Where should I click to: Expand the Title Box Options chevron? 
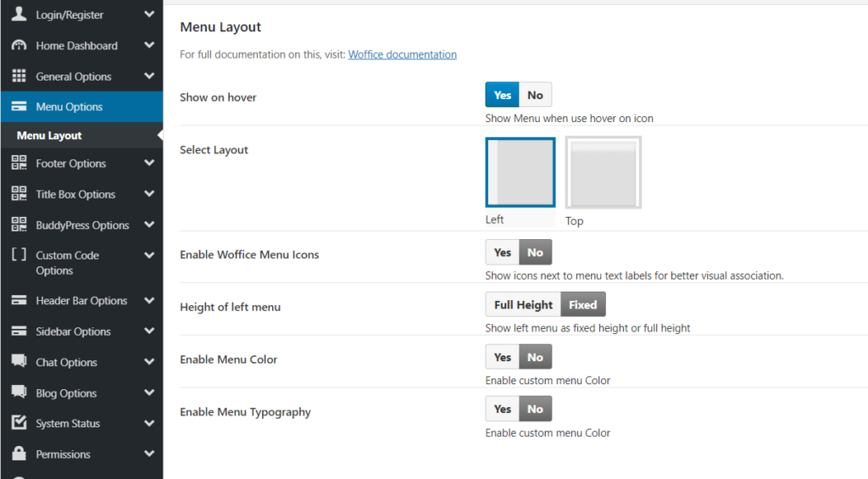[x=149, y=194]
